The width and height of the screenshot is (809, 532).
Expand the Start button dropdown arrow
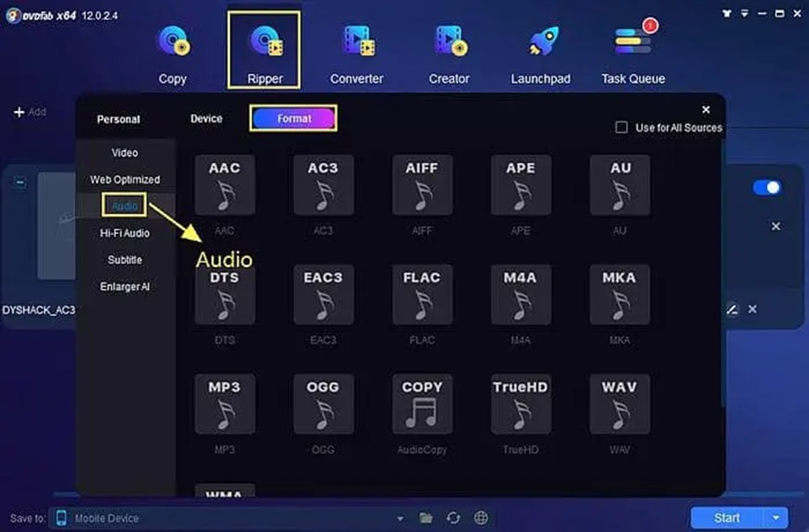click(x=776, y=517)
